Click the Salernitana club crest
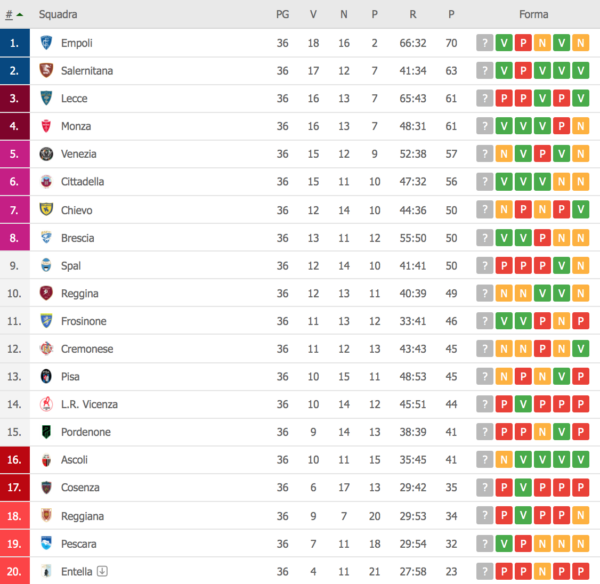This screenshot has height=584, width=600. 46,71
